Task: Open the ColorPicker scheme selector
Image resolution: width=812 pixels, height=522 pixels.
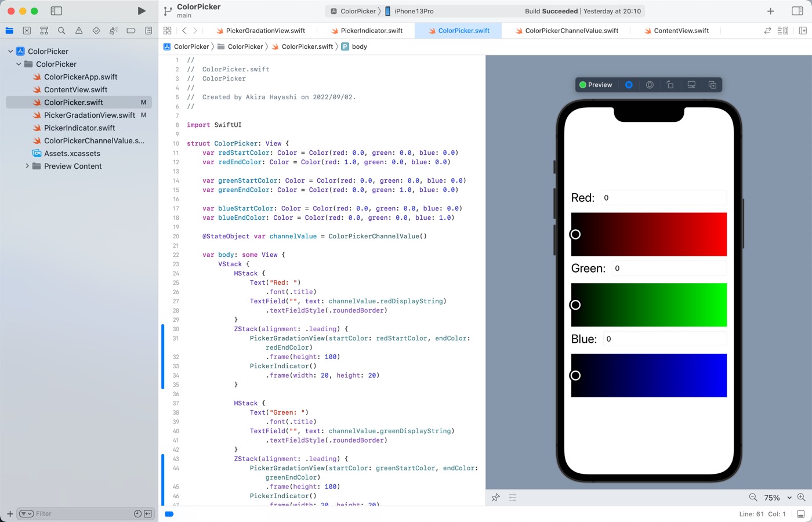Action: click(353, 11)
